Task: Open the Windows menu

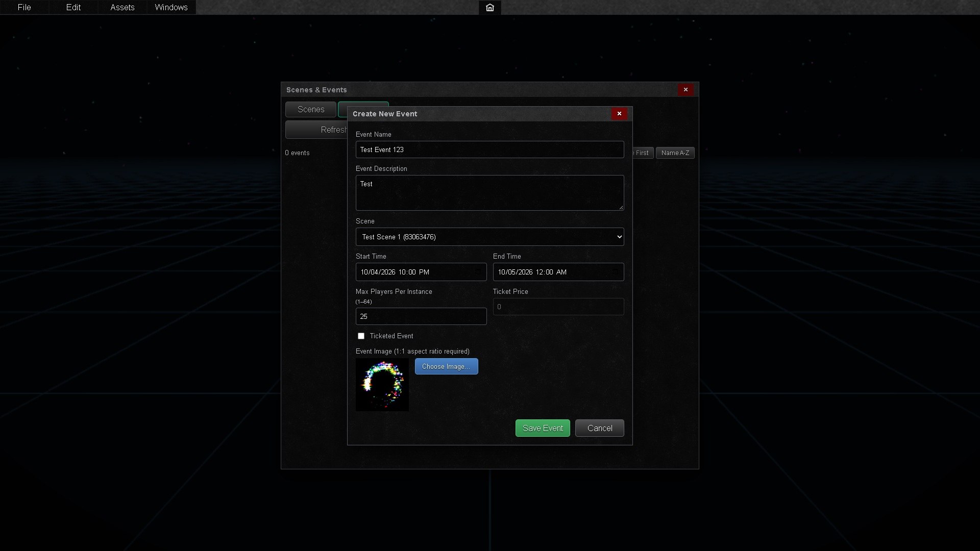Action: tap(171, 7)
